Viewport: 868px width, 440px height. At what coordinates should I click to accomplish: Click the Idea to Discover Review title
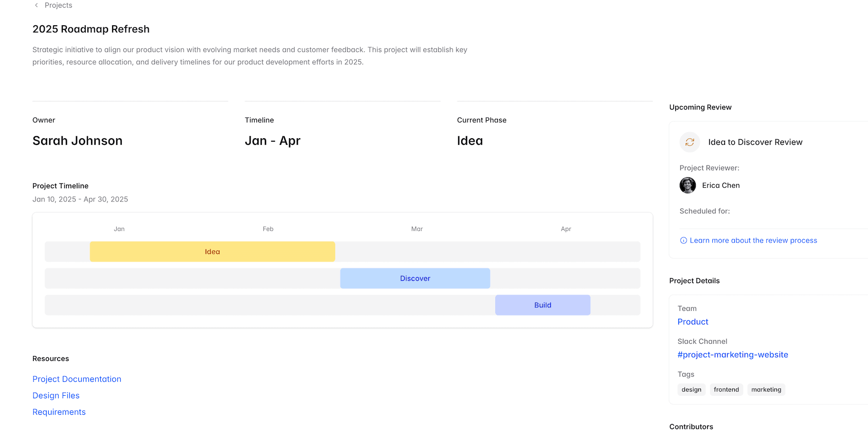tap(755, 142)
